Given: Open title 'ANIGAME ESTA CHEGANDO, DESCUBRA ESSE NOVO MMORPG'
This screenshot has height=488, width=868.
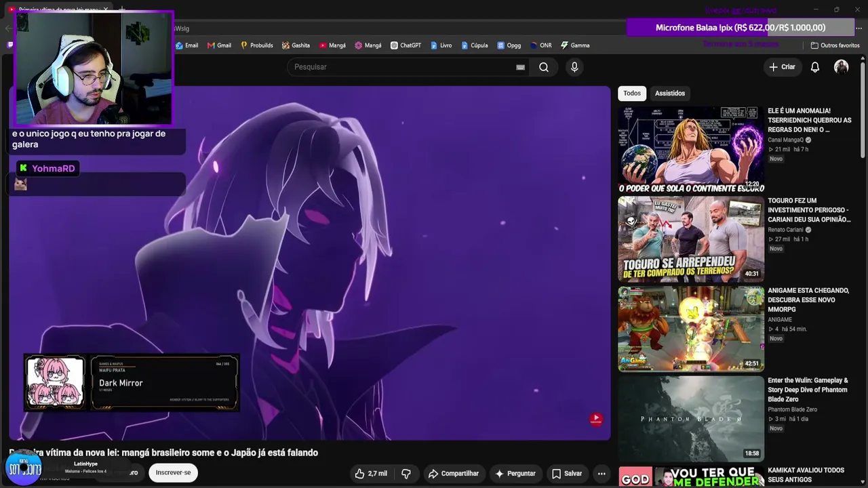Looking at the screenshot, I should [808, 300].
